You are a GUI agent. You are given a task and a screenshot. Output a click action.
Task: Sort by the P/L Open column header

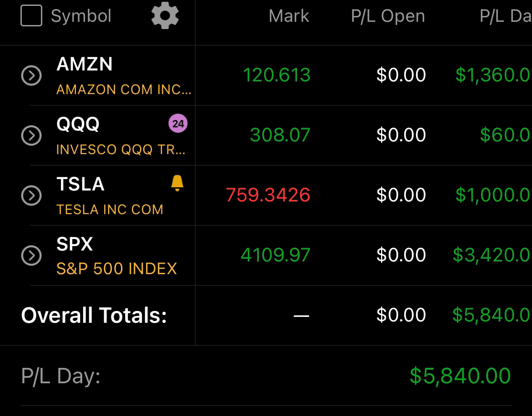388,16
